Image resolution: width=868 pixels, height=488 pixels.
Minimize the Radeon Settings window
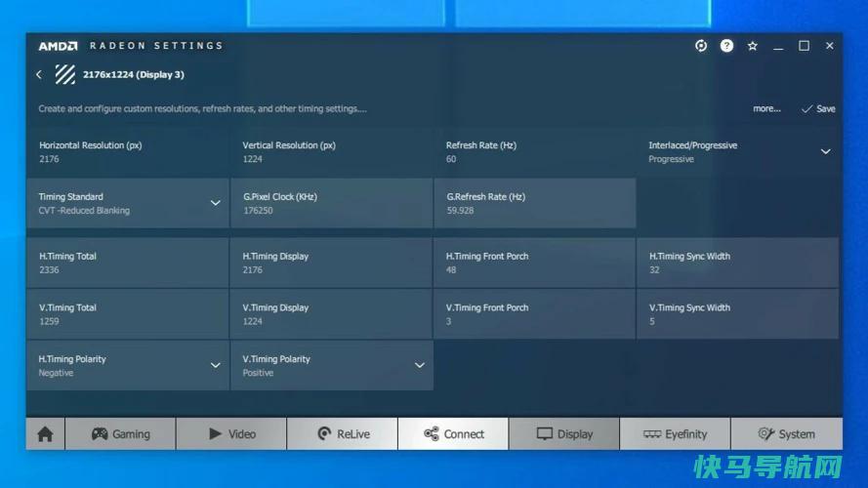tap(778, 47)
